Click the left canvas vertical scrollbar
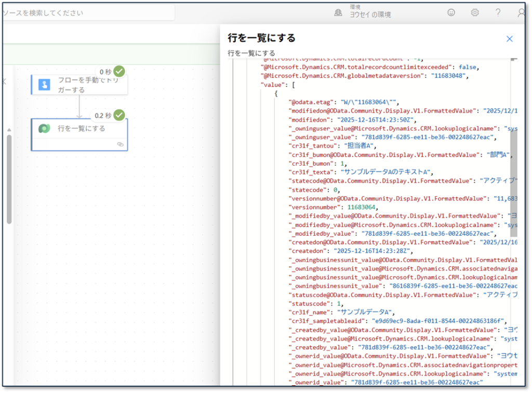 click(x=9, y=179)
